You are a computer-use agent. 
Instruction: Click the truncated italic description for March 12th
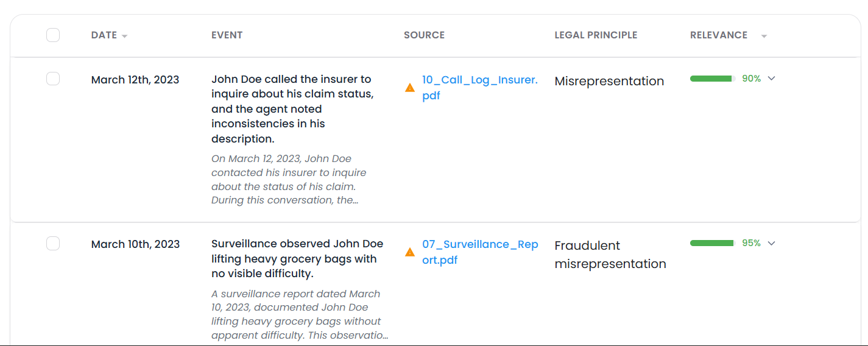289,179
